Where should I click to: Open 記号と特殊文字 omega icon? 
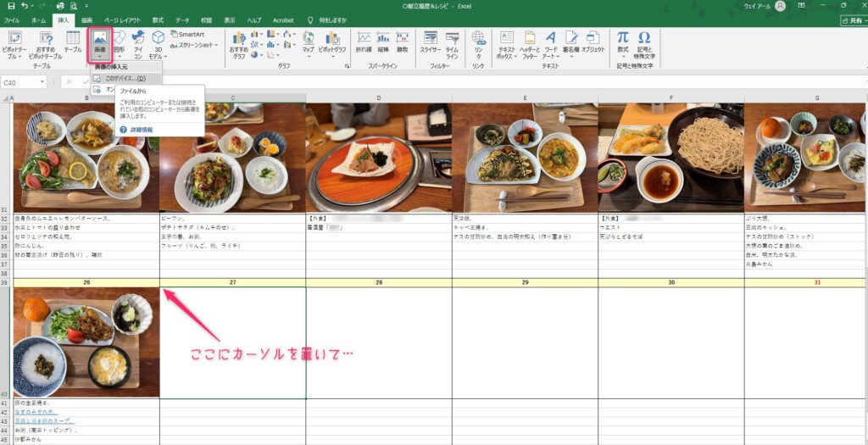click(644, 42)
